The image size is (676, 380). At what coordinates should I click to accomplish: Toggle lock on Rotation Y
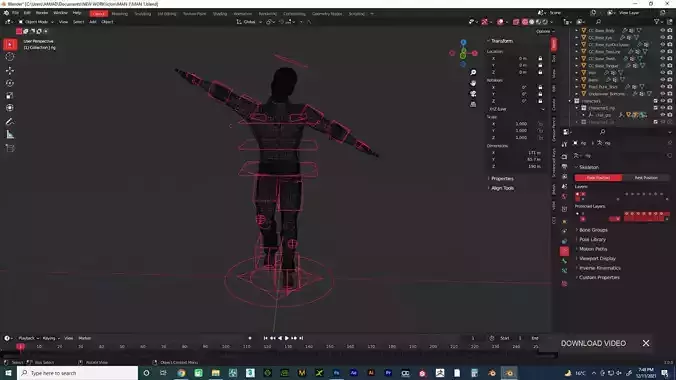tap(540, 94)
